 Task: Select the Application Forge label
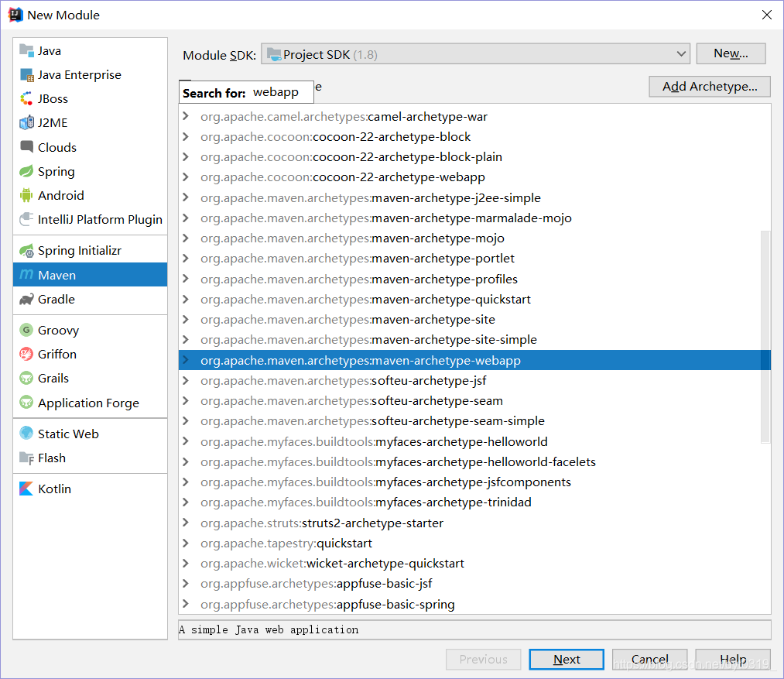tap(88, 403)
